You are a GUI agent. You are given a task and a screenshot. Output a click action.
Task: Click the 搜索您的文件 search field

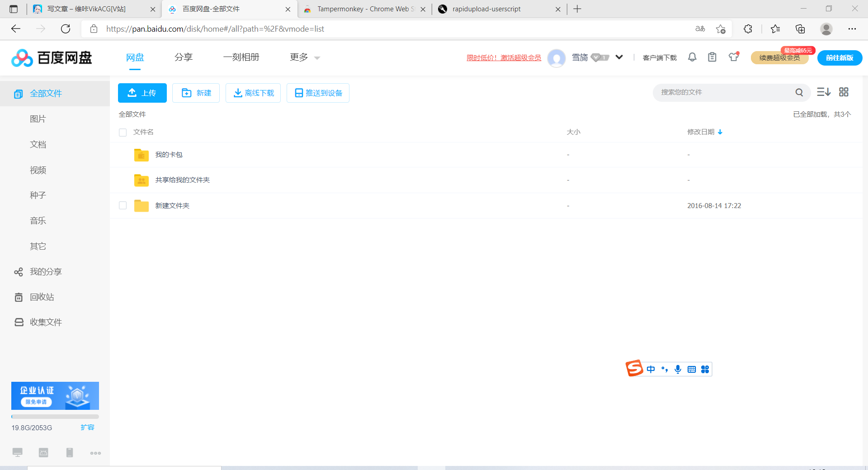[723, 92]
